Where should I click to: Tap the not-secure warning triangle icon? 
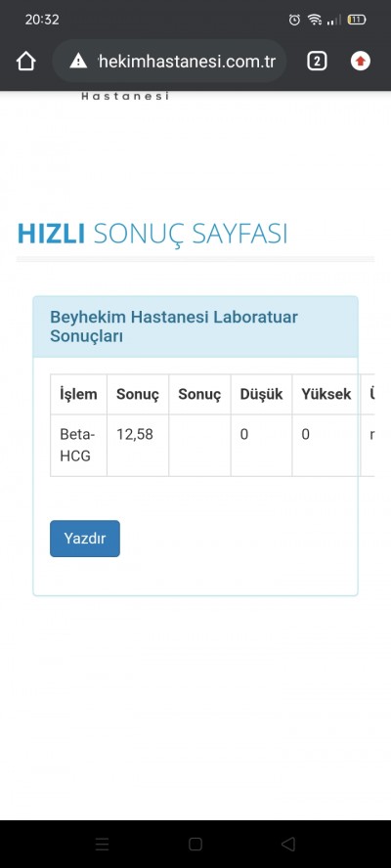pyautogui.click(x=78, y=61)
